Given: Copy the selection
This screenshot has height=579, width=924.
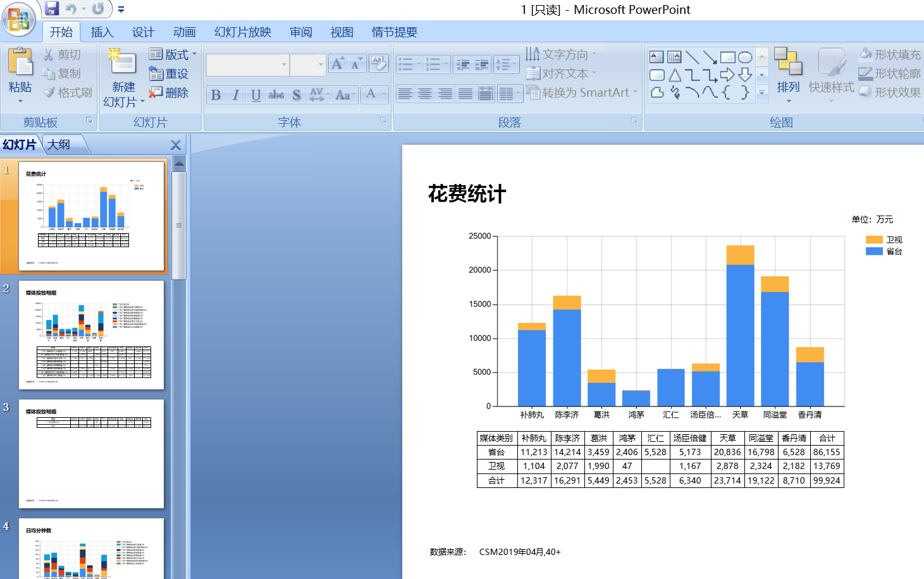Looking at the screenshot, I should 62,74.
